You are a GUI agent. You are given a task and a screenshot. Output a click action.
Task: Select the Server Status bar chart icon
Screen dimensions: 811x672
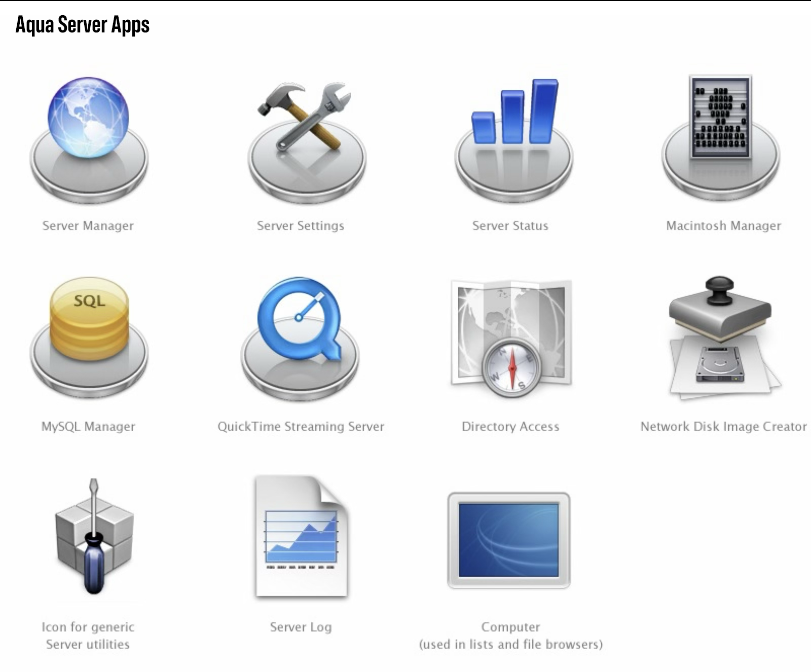(513, 141)
